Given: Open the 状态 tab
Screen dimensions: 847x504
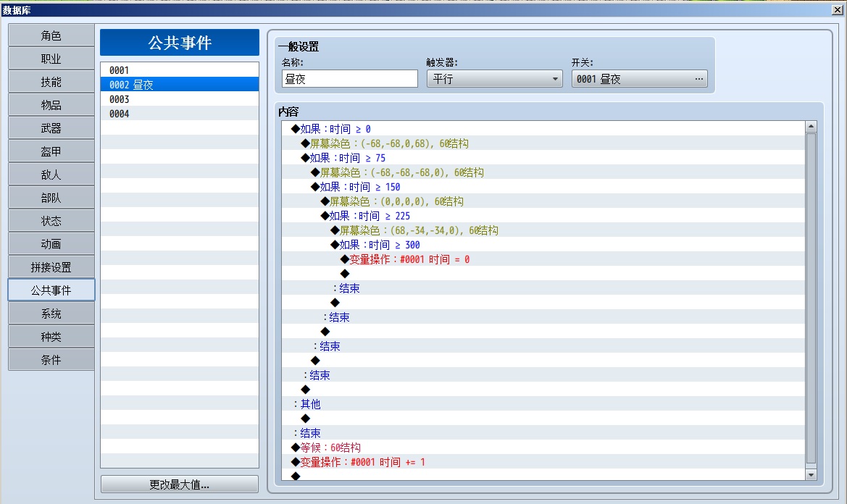Looking at the screenshot, I should [51, 222].
